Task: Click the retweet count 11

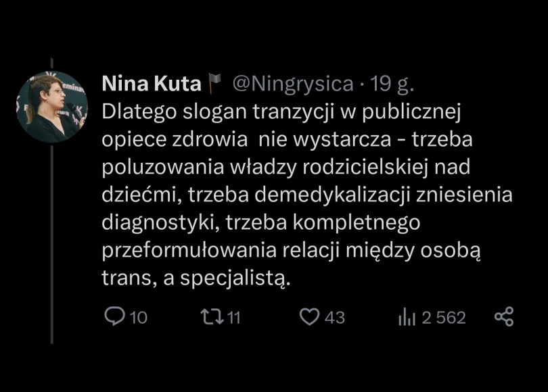Action: (x=233, y=317)
